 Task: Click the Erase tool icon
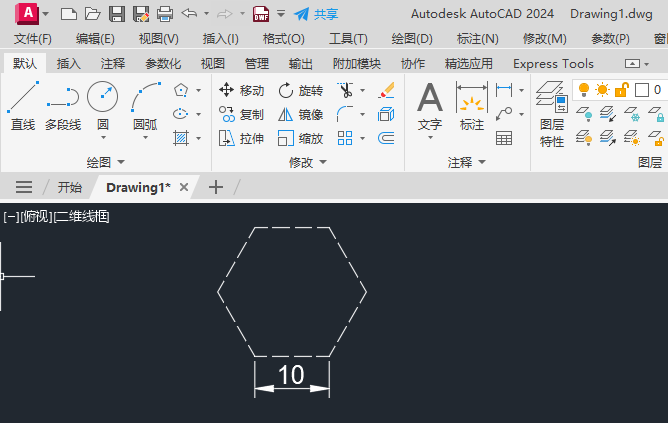[386, 90]
